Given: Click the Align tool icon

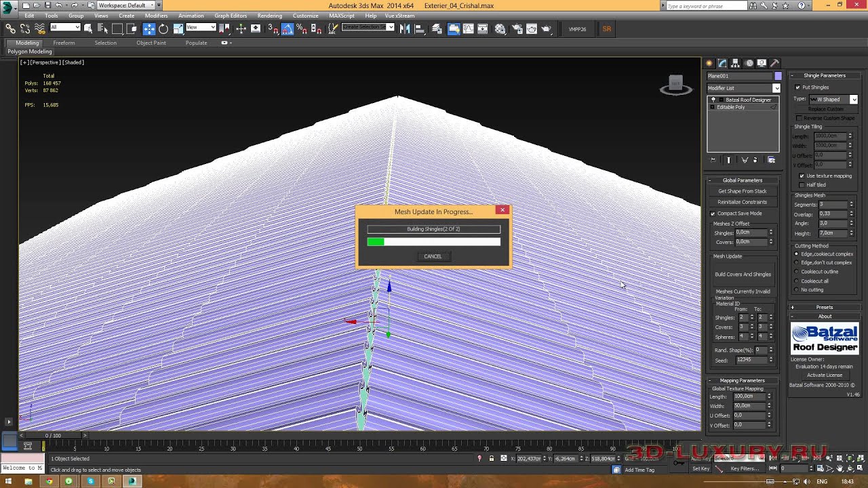Looking at the screenshot, I should tap(420, 29).
